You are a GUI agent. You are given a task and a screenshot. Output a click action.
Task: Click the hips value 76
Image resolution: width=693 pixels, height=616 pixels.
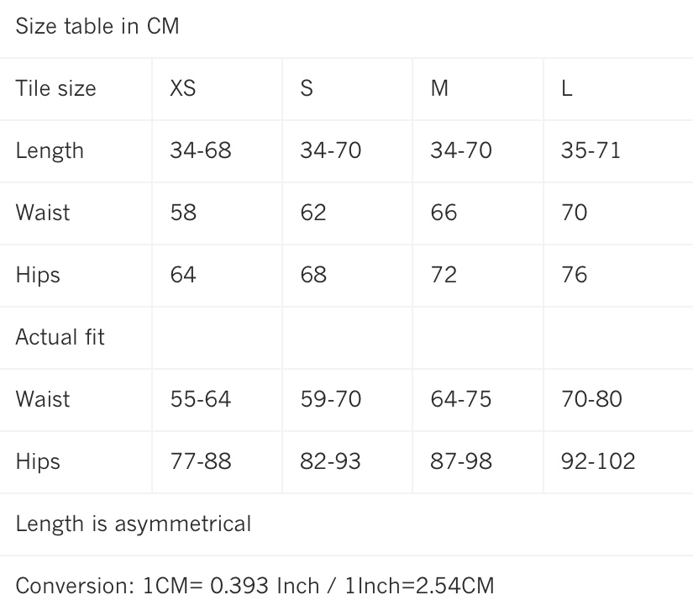pos(575,275)
